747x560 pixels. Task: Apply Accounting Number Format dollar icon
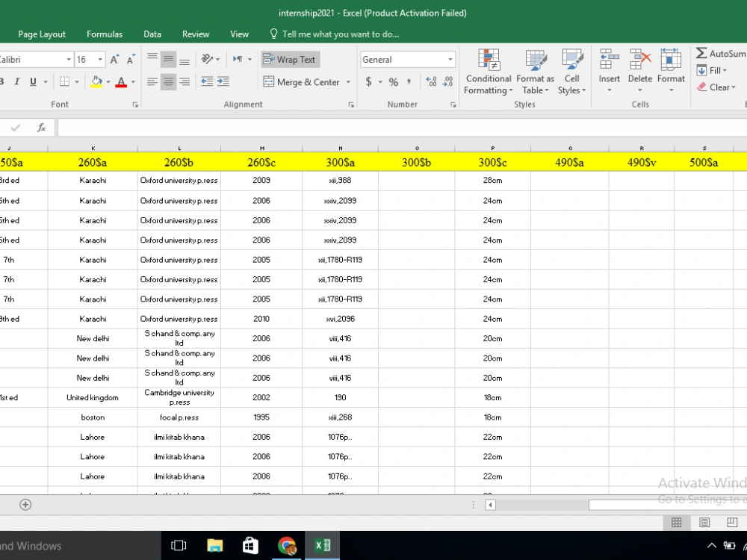(x=369, y=82)
